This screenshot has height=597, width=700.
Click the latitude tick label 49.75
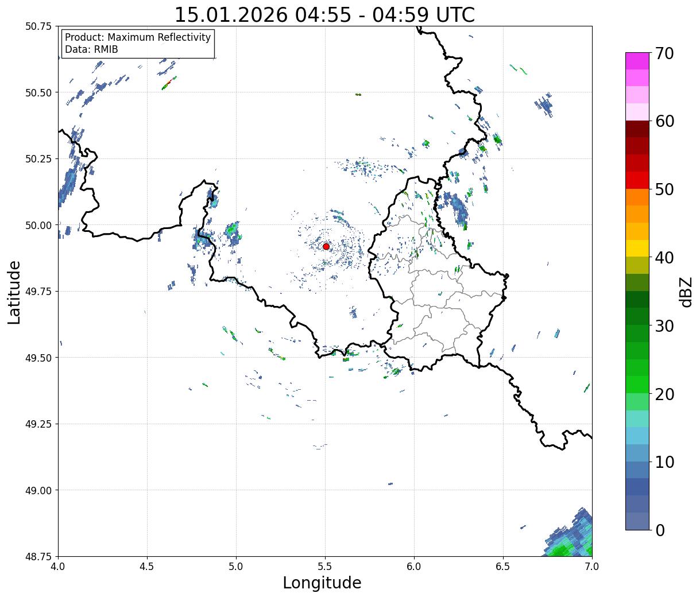point(38,292)
